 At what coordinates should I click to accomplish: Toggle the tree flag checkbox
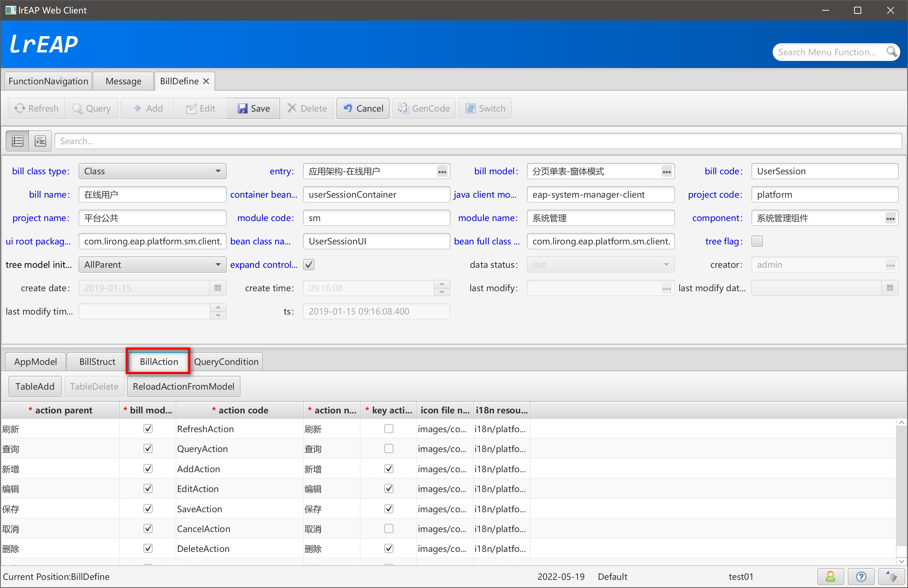point(757,241)
